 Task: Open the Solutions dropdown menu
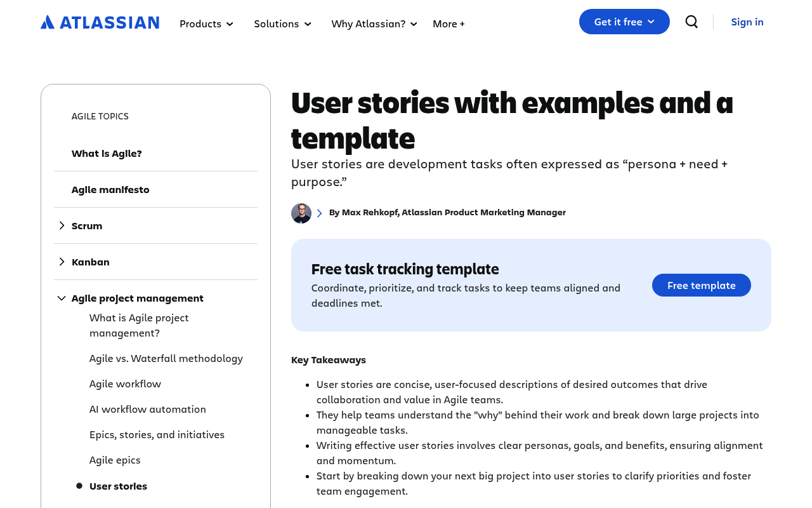tap(282, 23)
